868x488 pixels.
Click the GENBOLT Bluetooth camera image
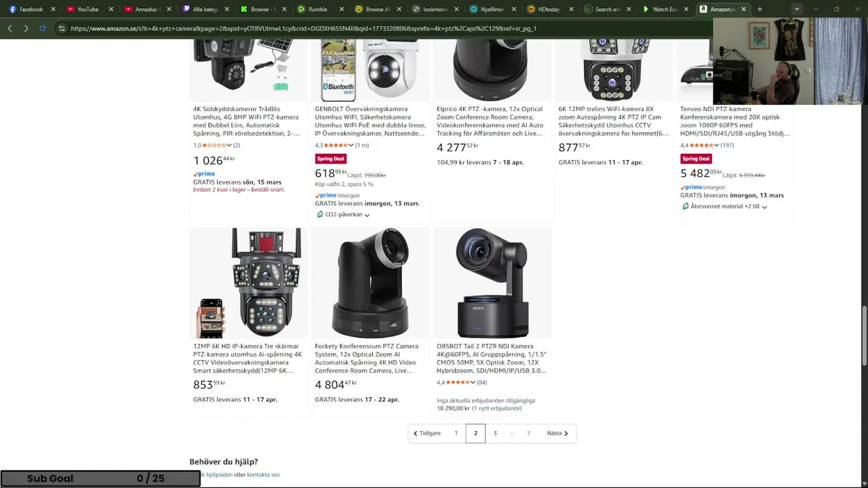tap(370, 70)
